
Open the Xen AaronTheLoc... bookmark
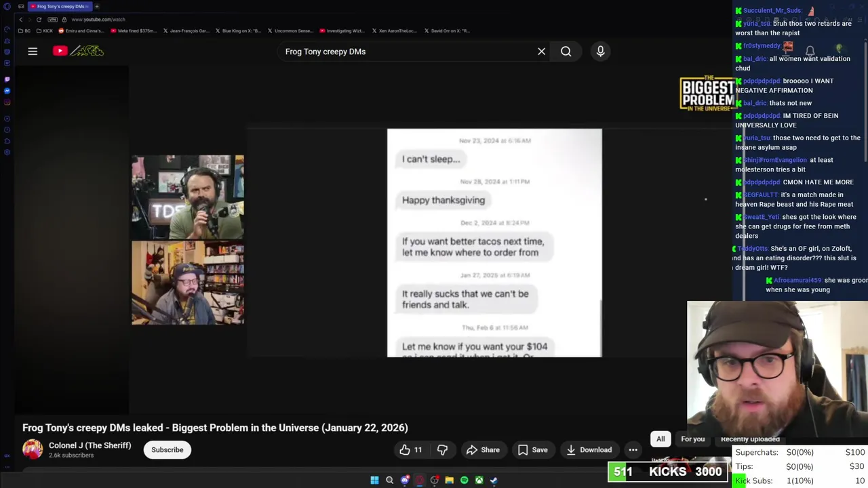[395, 30]
